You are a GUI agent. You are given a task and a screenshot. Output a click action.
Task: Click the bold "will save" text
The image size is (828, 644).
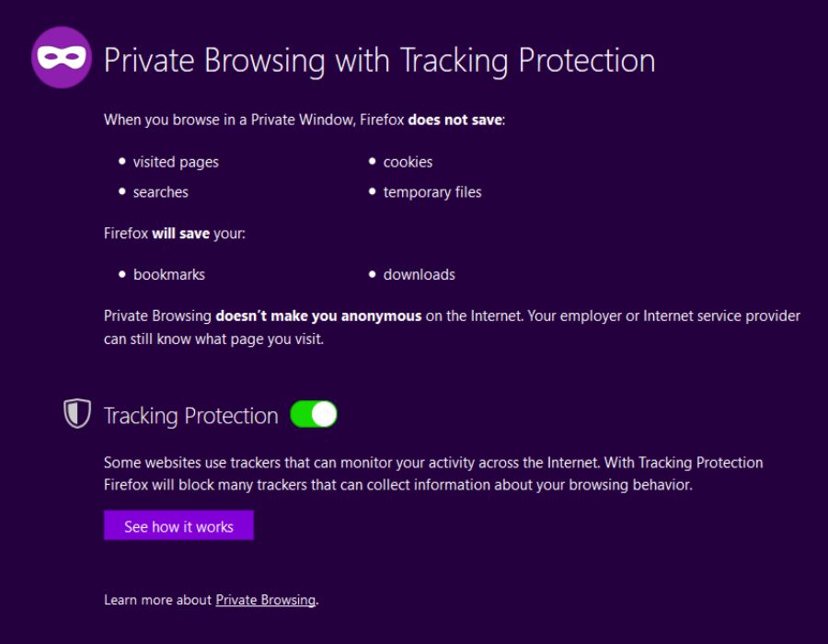point(181,234)
